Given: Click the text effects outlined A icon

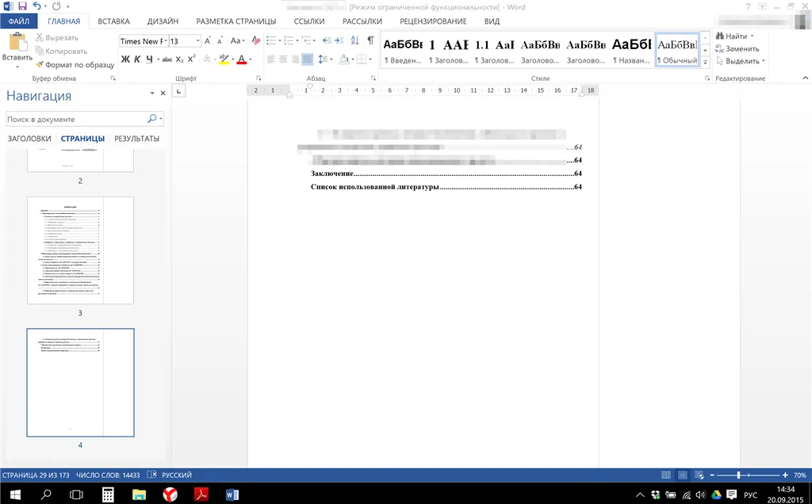Looking at the screenshot, I should click(x=207, y=59).
